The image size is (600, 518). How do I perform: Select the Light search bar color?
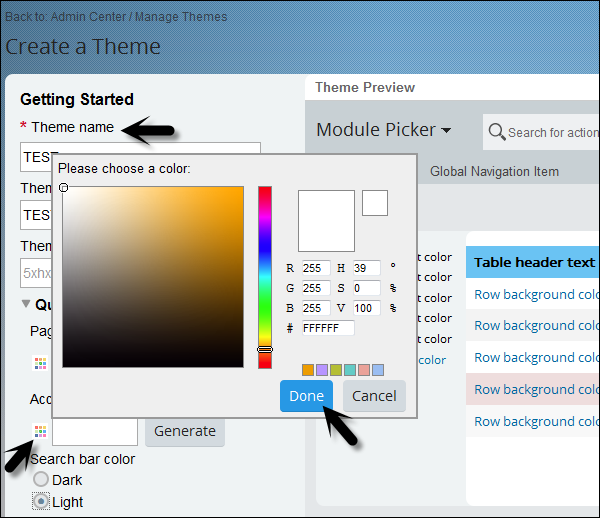[x=41, y=502]
